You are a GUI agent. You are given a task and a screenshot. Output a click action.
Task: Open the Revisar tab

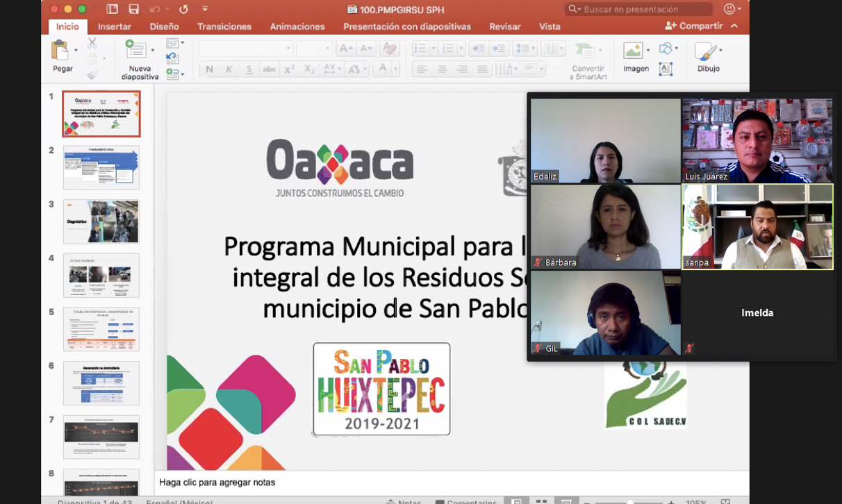coord(505,26)
